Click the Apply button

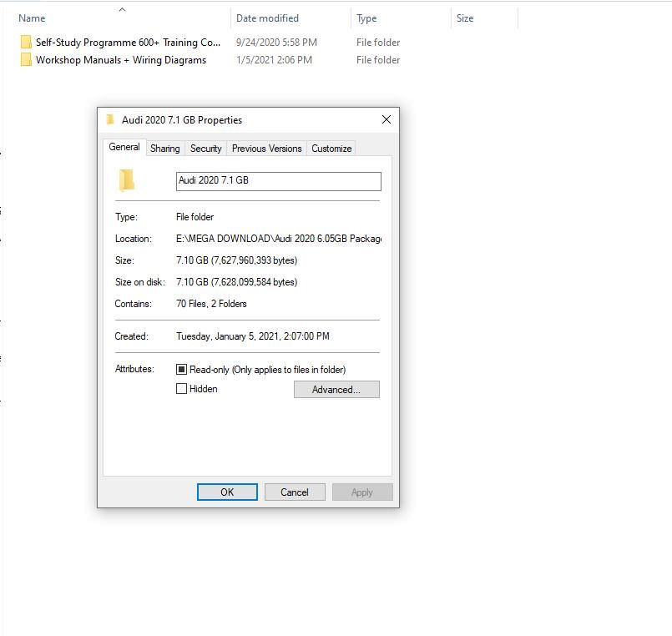click(362, 492)
